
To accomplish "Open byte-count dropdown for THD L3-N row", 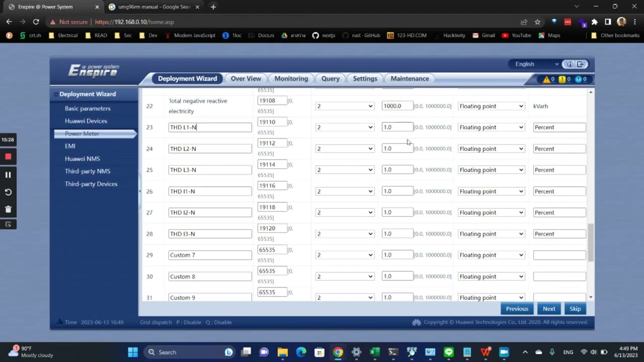I will pyautogui.click(x=345, y=170).
